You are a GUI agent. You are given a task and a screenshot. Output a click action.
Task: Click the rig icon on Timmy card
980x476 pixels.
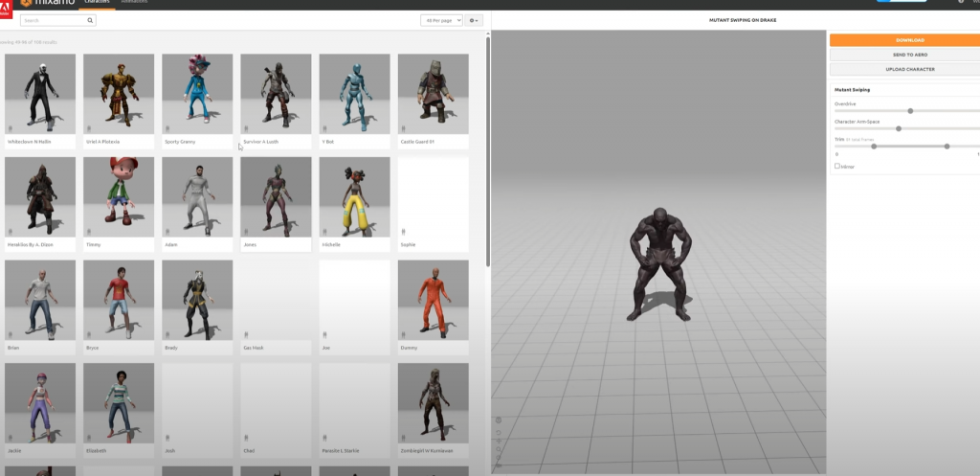[x=89, y=232]
